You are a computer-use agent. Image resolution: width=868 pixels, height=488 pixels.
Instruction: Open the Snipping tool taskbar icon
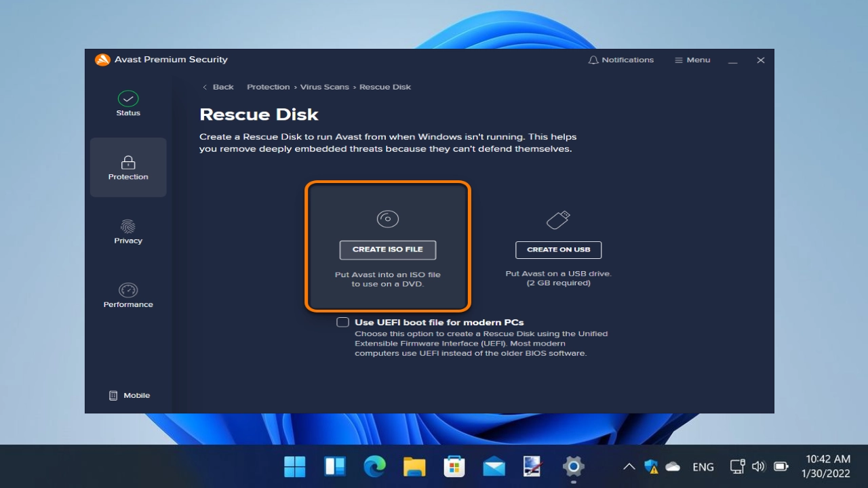534,466
